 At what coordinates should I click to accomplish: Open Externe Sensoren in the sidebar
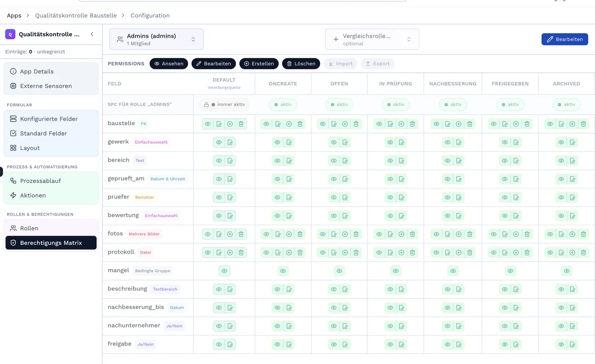click(x=51, y=86)
